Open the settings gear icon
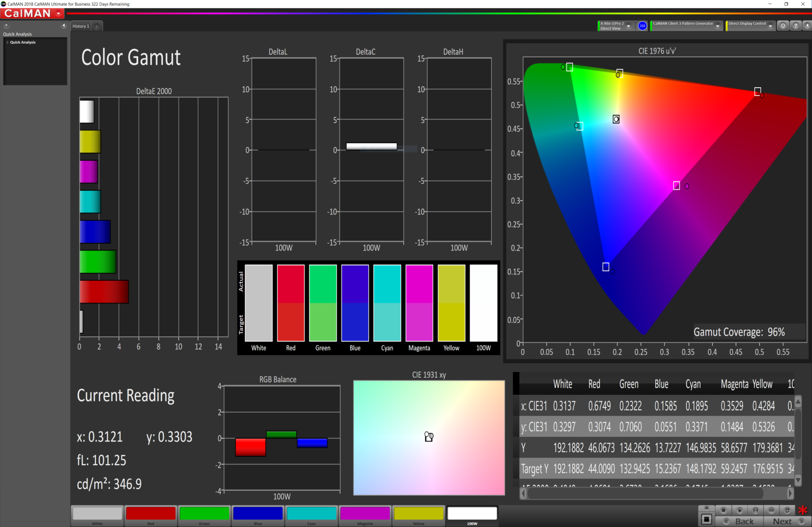The height and width of the screenshot is (527, 812). pyautogui.click(x=783, y=25)
